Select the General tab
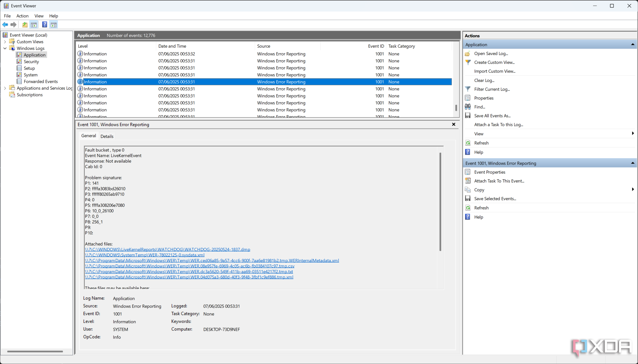638x364 pixels. (88, 136)
